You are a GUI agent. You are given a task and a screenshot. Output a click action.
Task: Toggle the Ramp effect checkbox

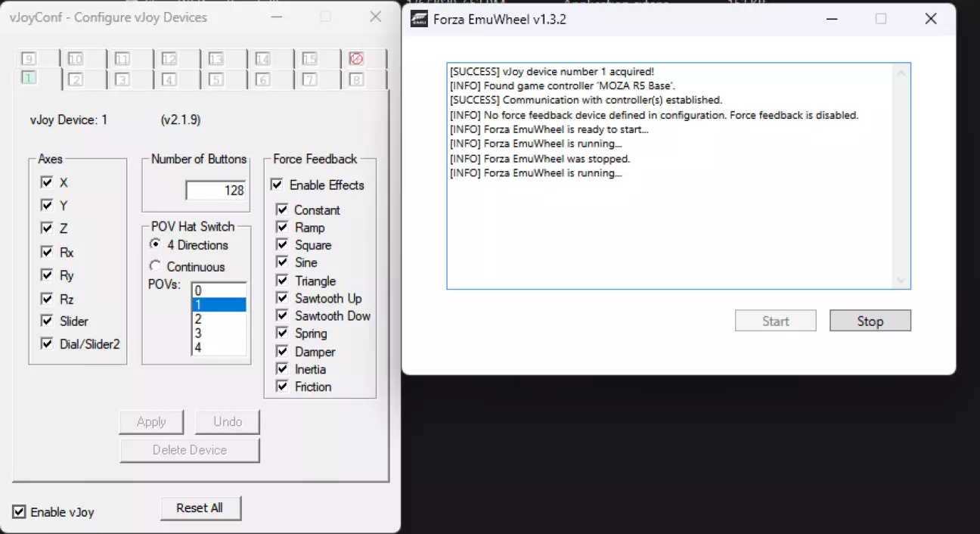tap(282, 227)
